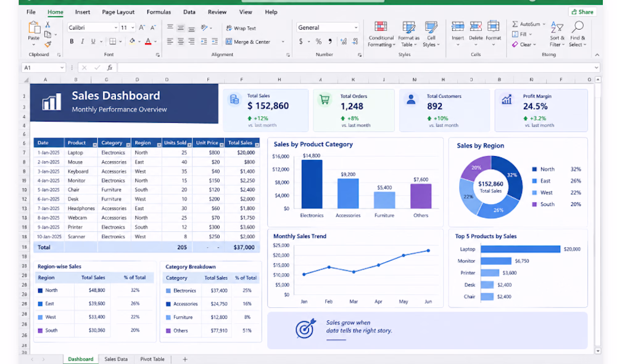The width and height of the screenshot is (617, 364).
Task: Click inside the formula bar input
Action: tap(355, 68)
